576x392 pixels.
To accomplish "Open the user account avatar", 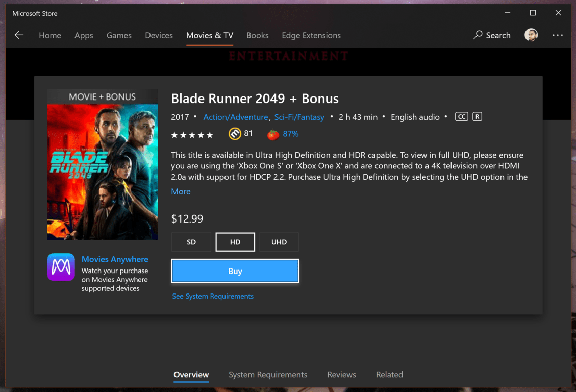I will [x=531, y=35].
